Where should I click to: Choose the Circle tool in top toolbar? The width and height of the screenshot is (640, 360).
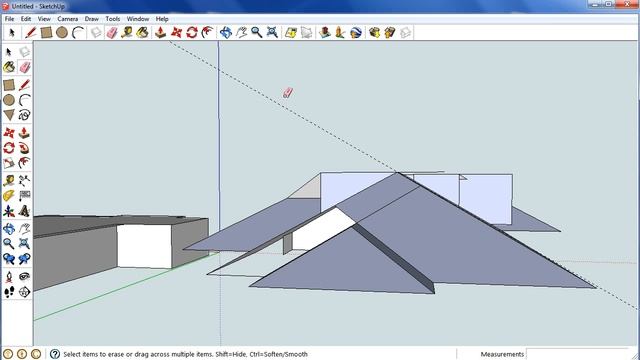62,33
